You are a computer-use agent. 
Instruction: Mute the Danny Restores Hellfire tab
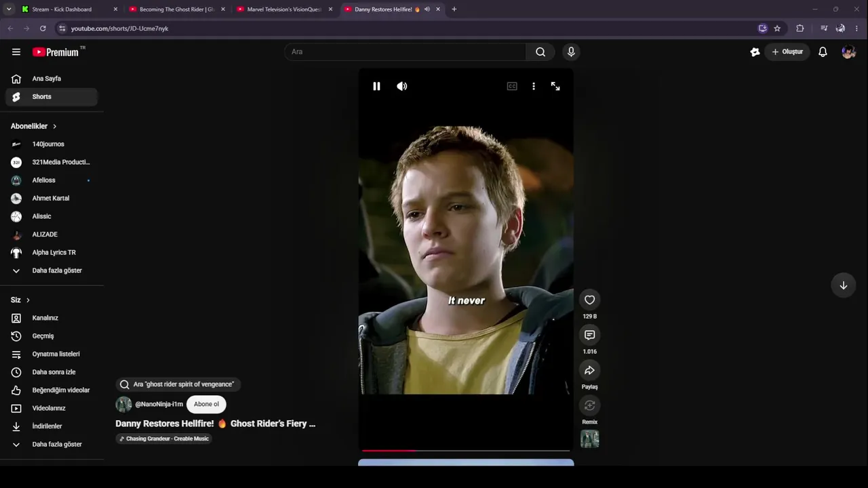pyautogui.click(x=427, y=9)
